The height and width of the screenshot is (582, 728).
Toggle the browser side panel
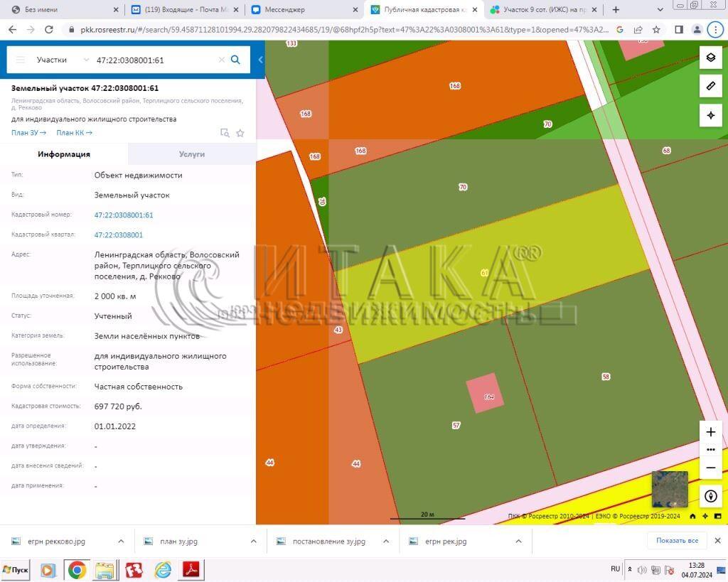(679, 30)
